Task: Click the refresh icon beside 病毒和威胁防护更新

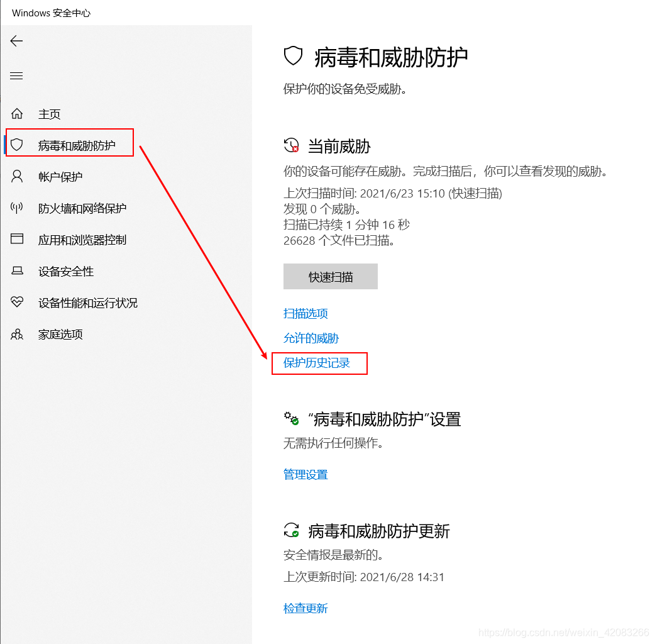Action: 291,530
